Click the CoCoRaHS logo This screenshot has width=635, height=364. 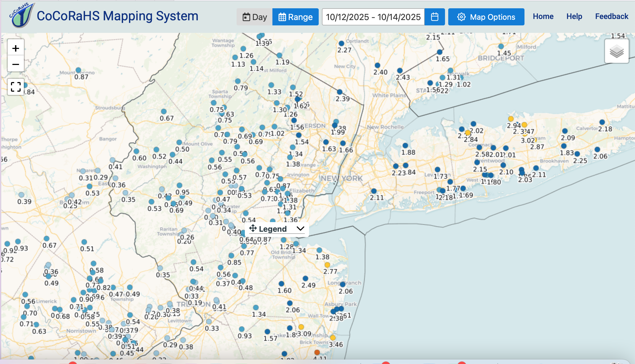tap(21, 16)
